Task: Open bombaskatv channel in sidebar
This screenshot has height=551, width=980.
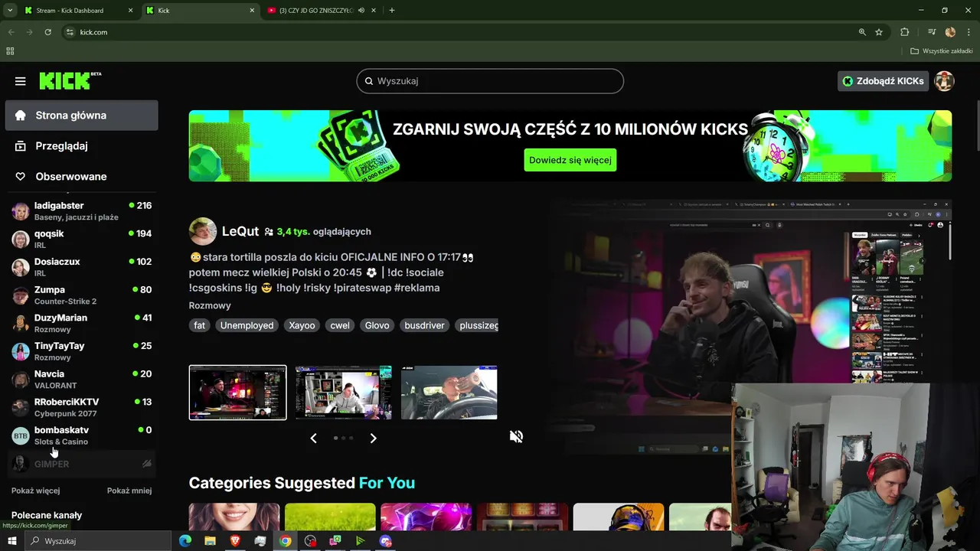Action: 82,435
